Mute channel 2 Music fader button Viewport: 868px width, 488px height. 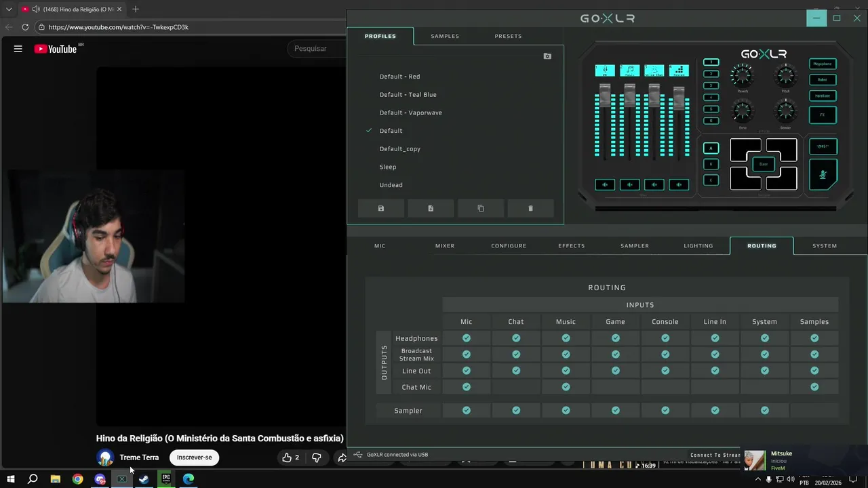(629, 184)
